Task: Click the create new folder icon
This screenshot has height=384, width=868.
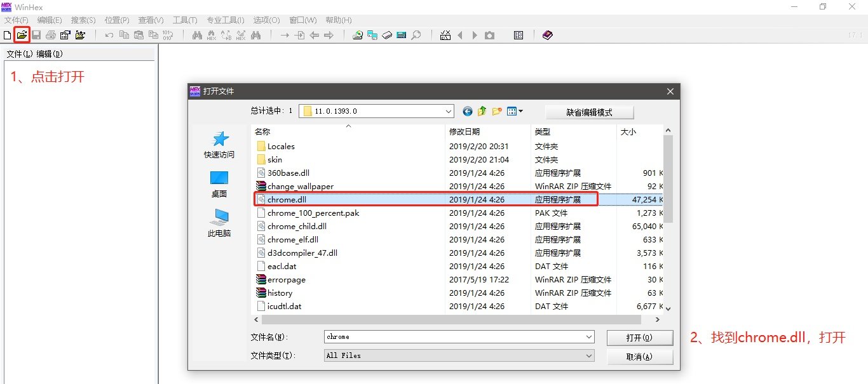Action: tap(497, 112)
